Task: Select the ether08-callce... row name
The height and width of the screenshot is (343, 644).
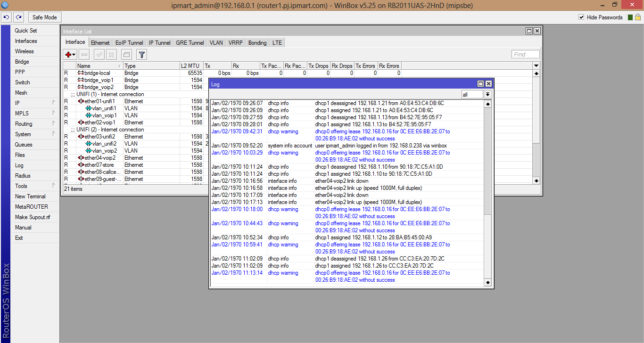Action: click(x=103, y=172)
